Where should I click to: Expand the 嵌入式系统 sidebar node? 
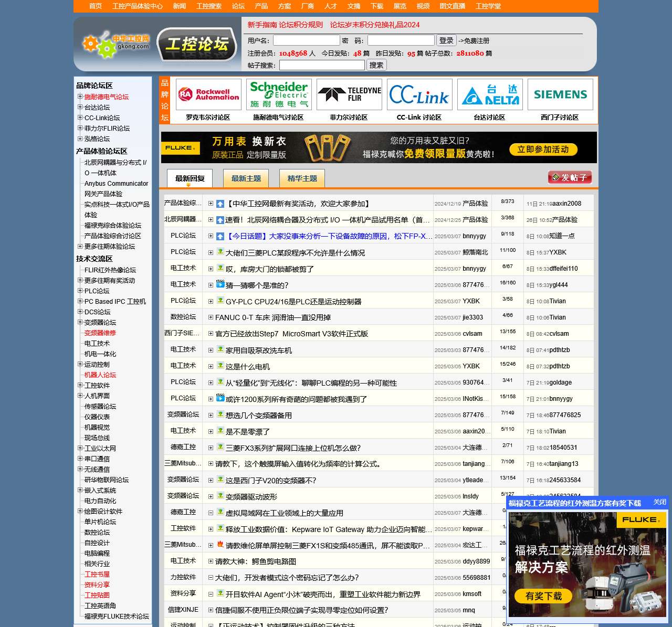coord(80,490)
